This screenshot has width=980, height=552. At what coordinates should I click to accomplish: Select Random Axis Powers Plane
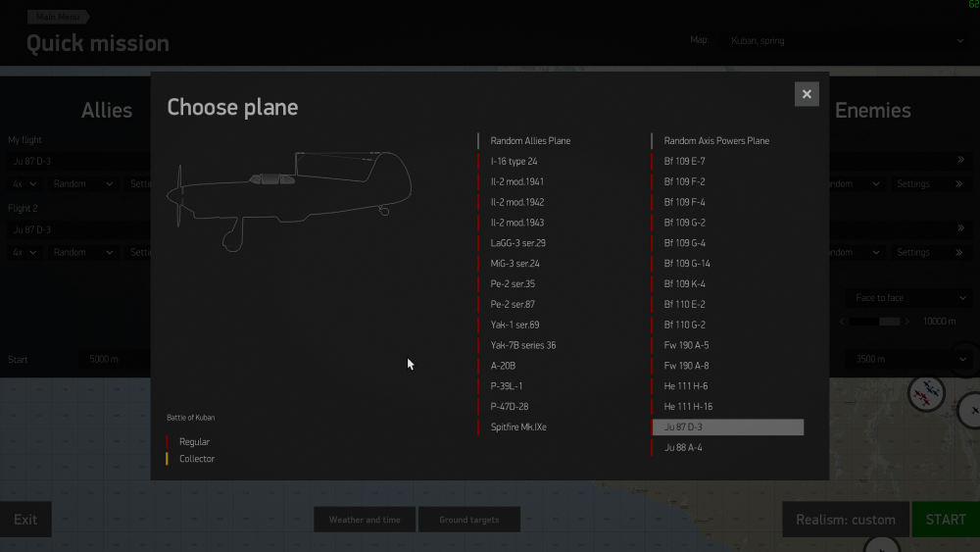point(716,140)
